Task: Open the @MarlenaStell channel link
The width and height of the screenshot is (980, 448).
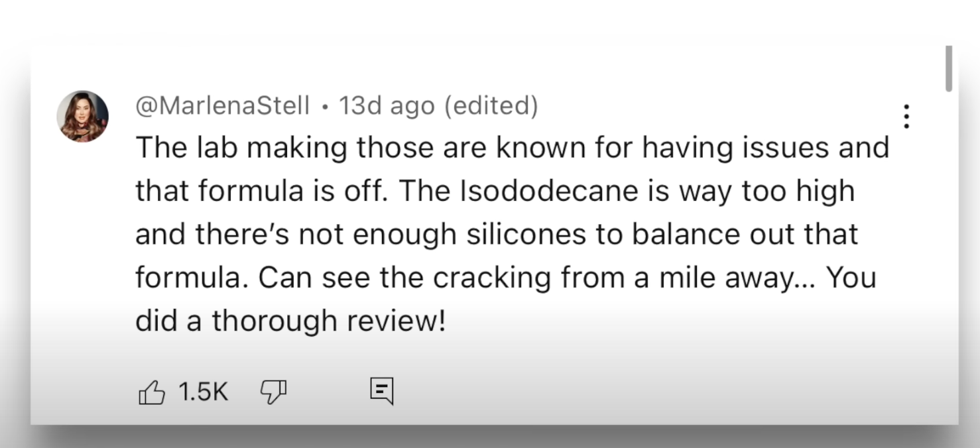Action: [x=223, y=105]
